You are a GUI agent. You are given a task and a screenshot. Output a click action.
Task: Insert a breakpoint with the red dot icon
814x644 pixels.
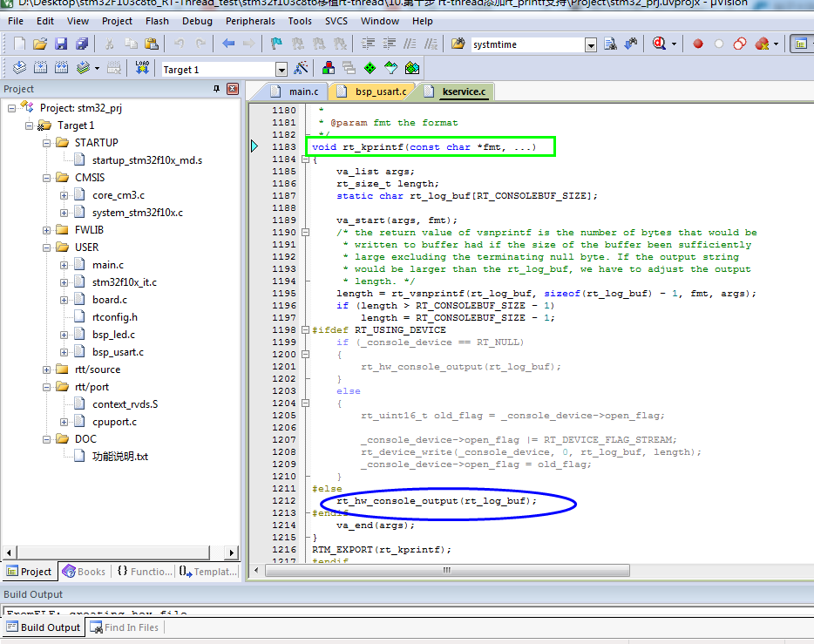tap(697, 43)
